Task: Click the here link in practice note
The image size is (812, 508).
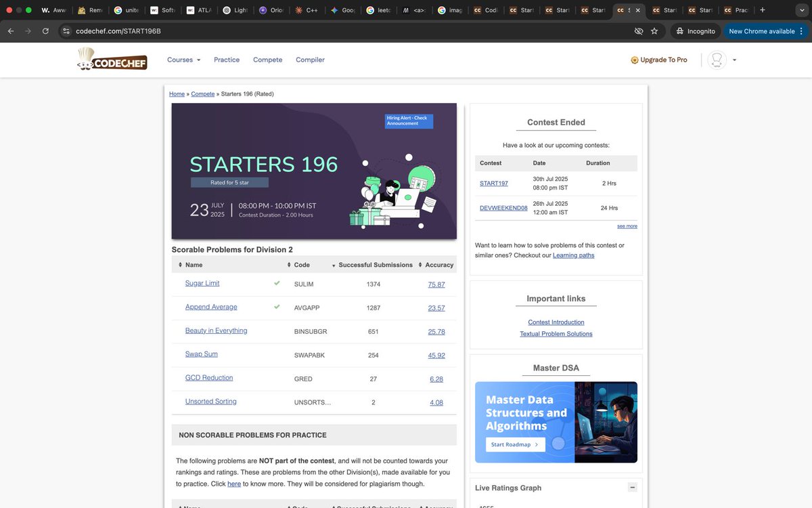Action: [x=234, y=484]
